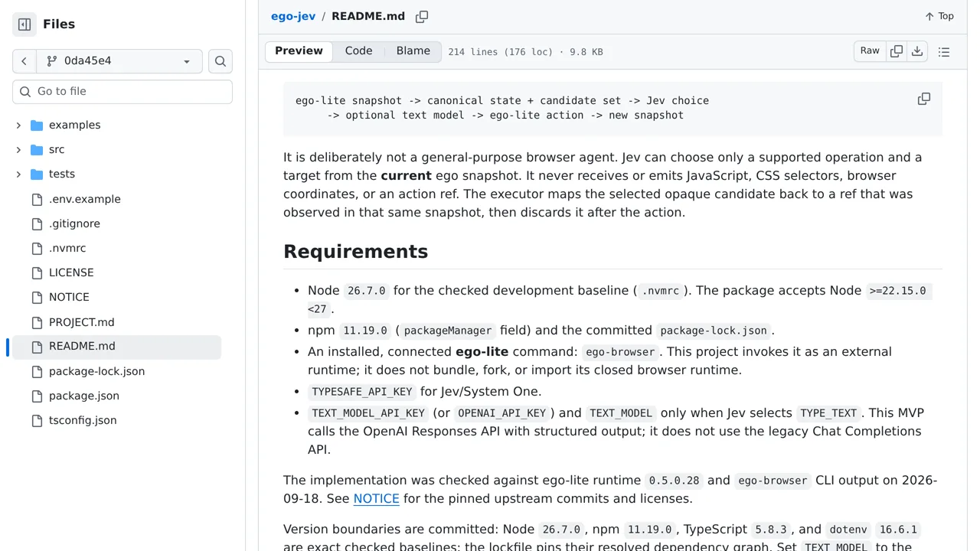
Task: Open the tests folder
Action: point(62,174)
